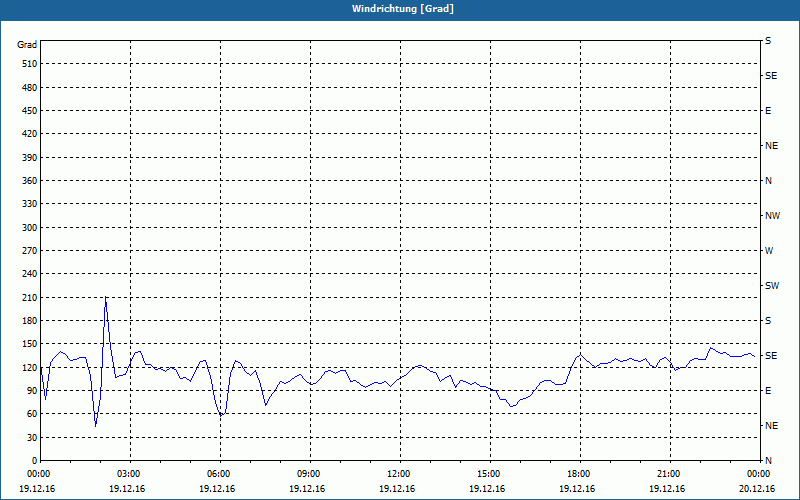The height and width of the screenshot is (500, 800).
Task: Click the '00:00' time label above 20.12.16
Action: [x=758, y=474]
